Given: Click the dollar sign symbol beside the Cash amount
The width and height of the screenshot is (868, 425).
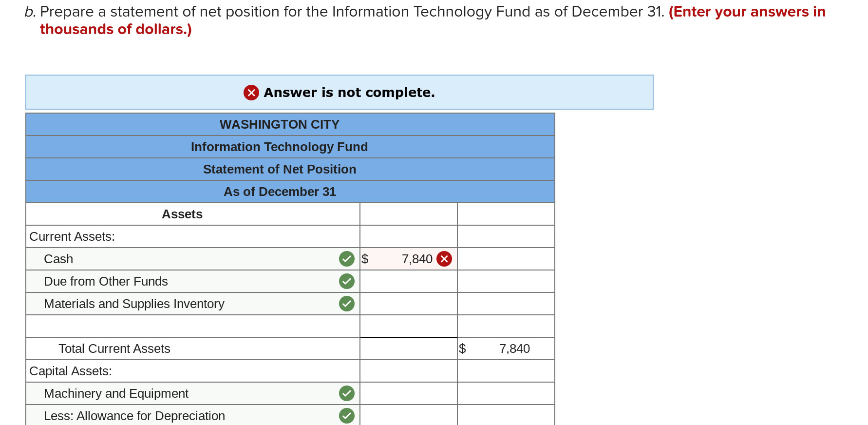Looking at the screenshot, I should click(x=364, y=259).
